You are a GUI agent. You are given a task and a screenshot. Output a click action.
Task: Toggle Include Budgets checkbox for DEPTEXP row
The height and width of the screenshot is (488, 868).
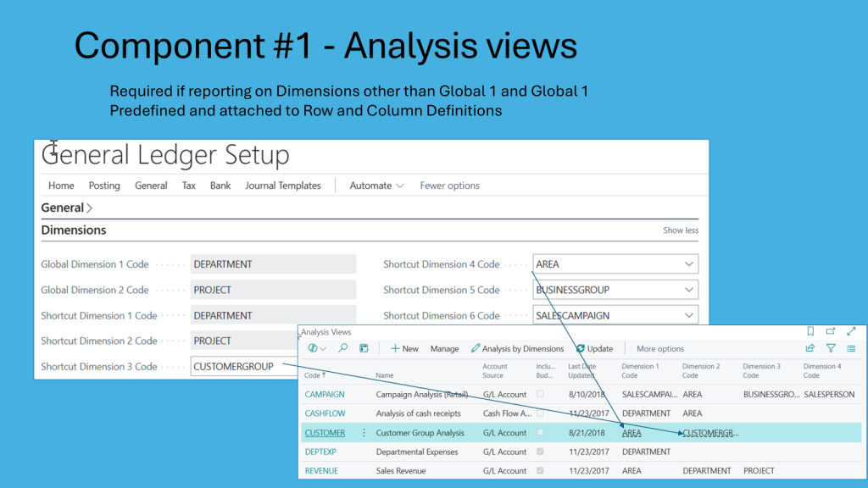coord(541,452)
